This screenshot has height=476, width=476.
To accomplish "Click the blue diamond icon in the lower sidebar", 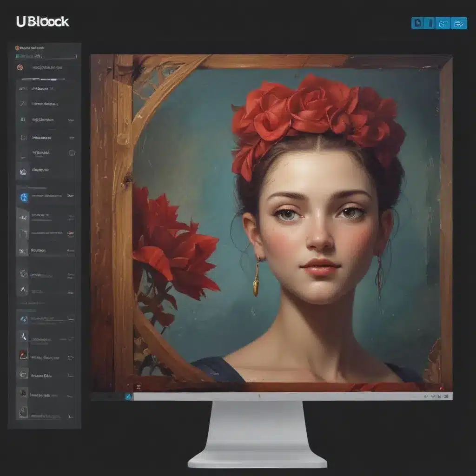I will click(24, 319).
